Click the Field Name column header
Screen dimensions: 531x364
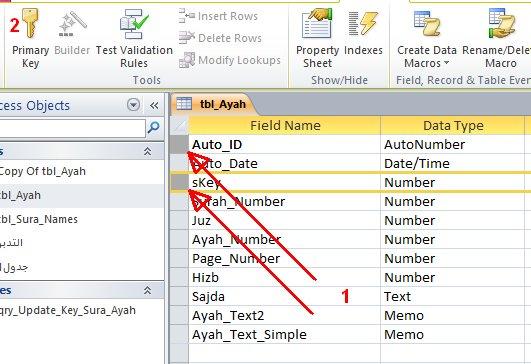coord(285,126)
